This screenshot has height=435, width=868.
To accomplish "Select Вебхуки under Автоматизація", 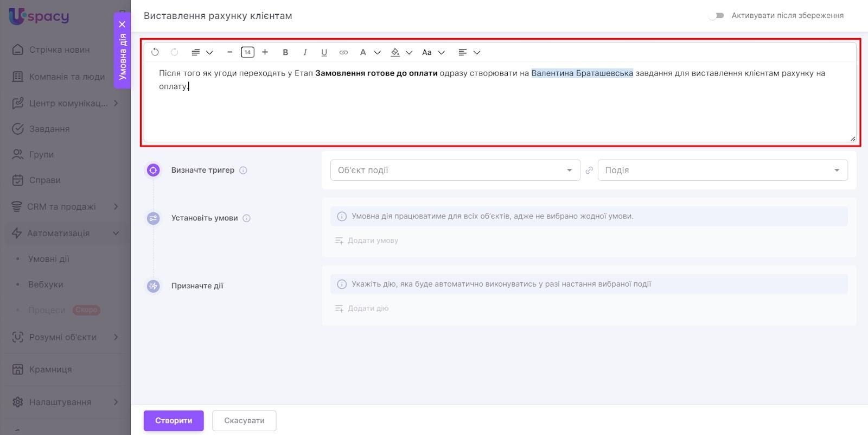I will pos(46,285).
